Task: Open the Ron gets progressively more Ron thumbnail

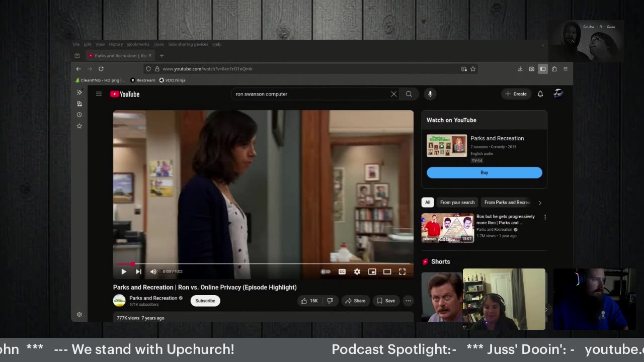Action: (x=448, y=228)
